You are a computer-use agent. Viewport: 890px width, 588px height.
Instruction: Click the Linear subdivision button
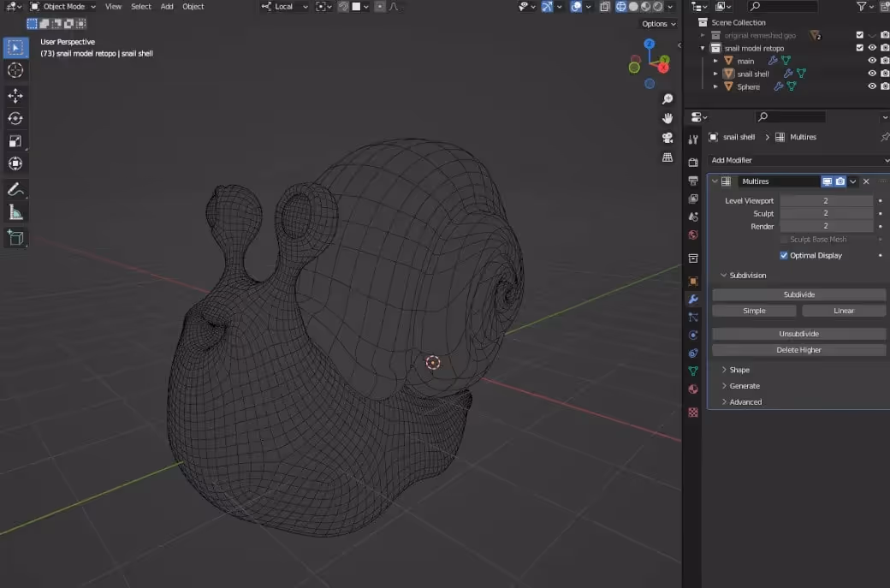coord(844,311)
